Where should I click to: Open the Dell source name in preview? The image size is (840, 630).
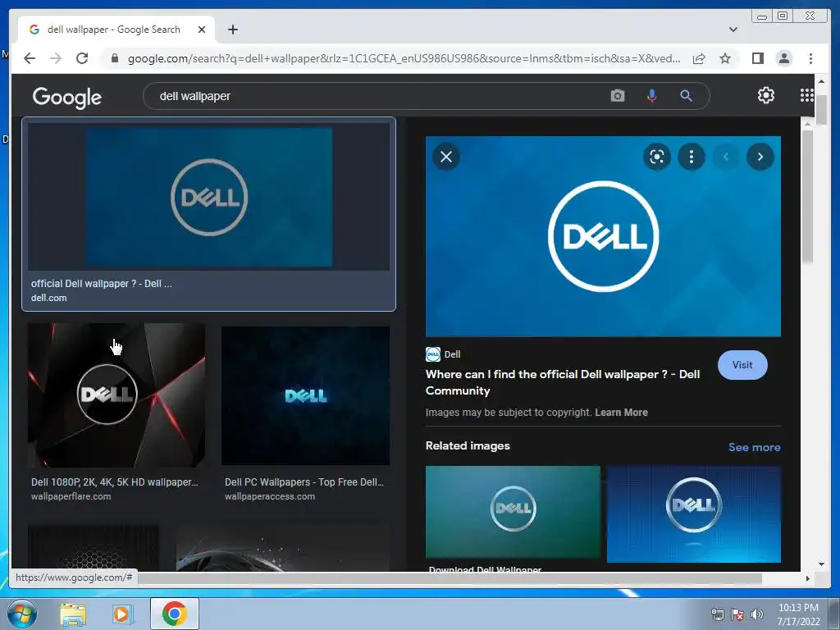point(452,354)
